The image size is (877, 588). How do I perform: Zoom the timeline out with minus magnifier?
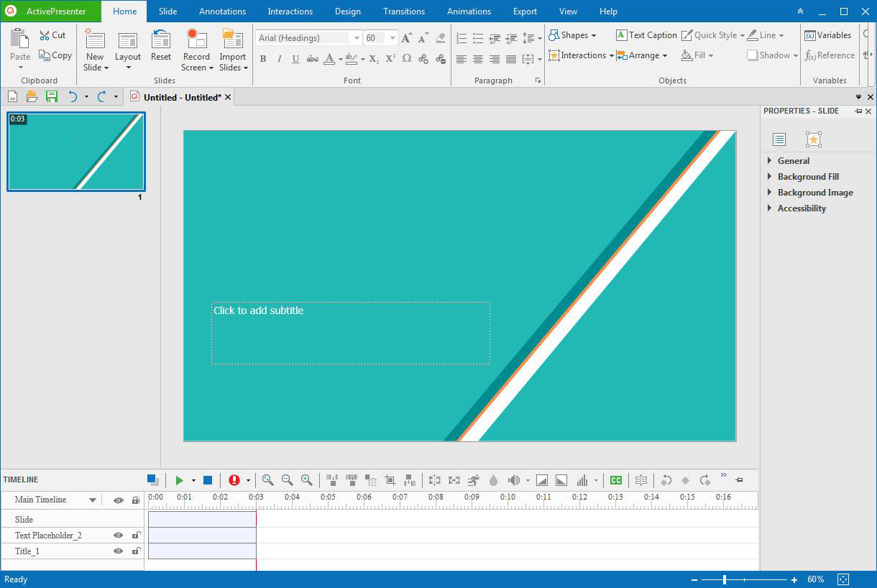pos(287,480)
